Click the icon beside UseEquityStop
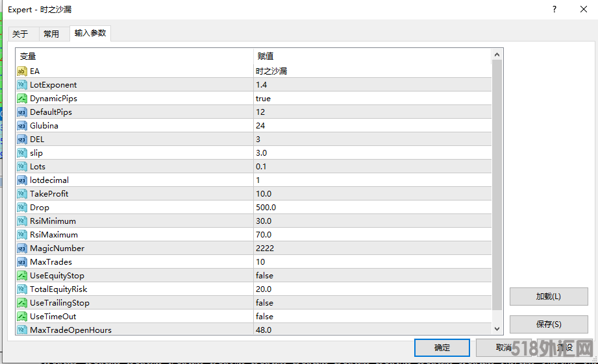This screenshot has height=364, width=598. point(22,276)
